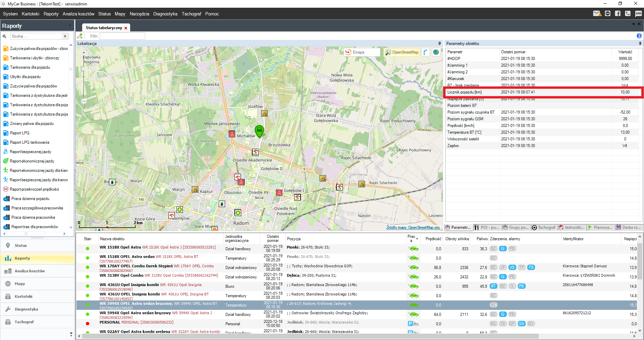Viewport: 644px width, 340px height.
Task: Click the globe icon on the map toolbar
Action: click(x=436, y=52)
